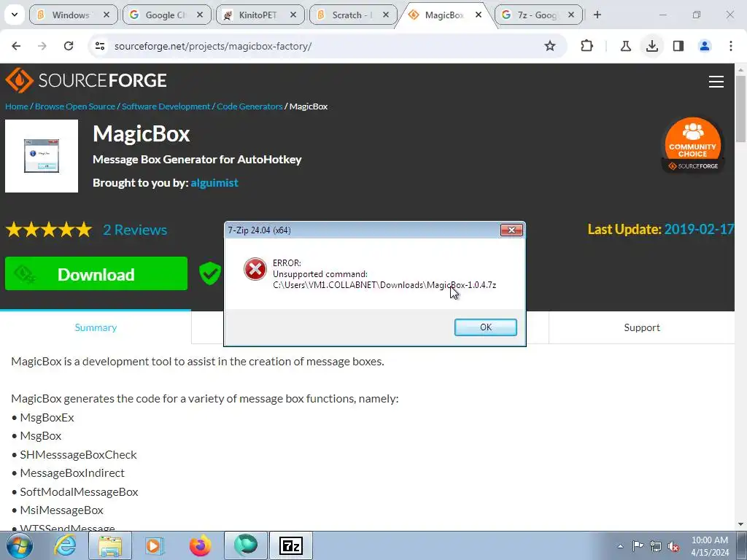Open Internet Explorer from taskbar
The height and width of the screenshot is (560, 747).
pos(65,545)
